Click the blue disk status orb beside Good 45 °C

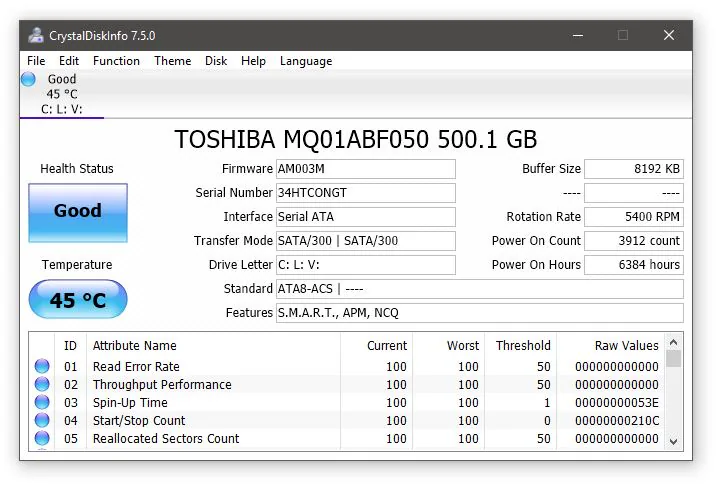coord(28,79)
